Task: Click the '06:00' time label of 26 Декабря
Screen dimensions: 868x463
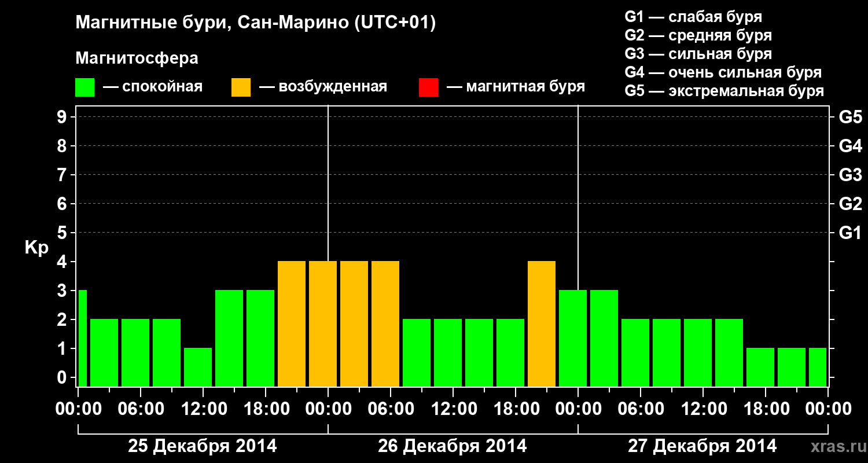Action: 391,409
